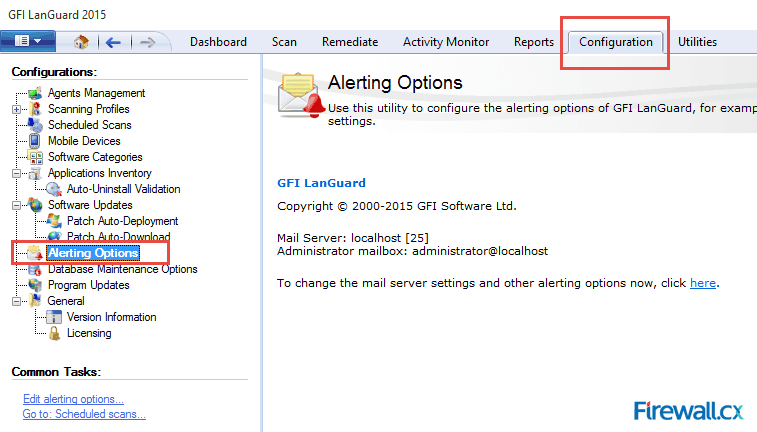The image size is (757, 432).
Task: Click the General node icon
Action: [35, 301]
